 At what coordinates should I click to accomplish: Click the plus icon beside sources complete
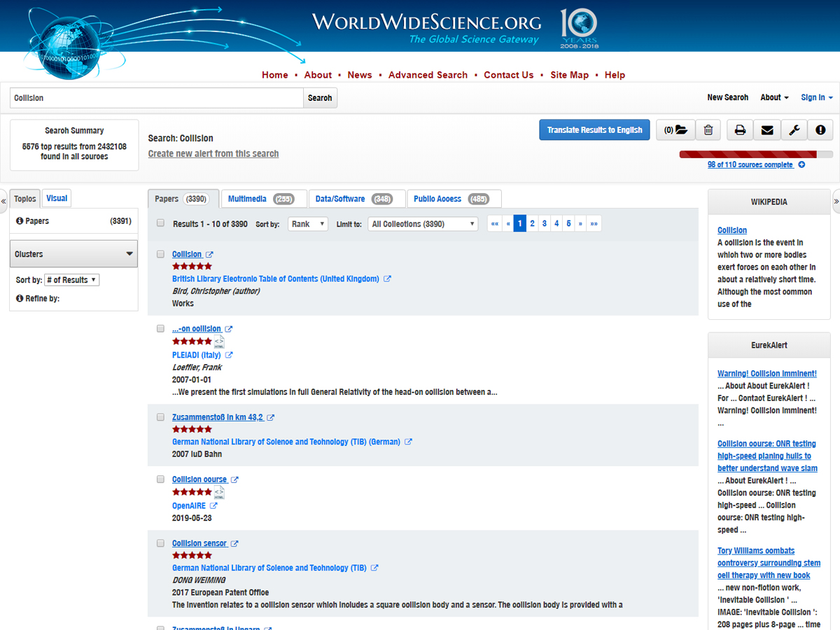pos(801,165)
